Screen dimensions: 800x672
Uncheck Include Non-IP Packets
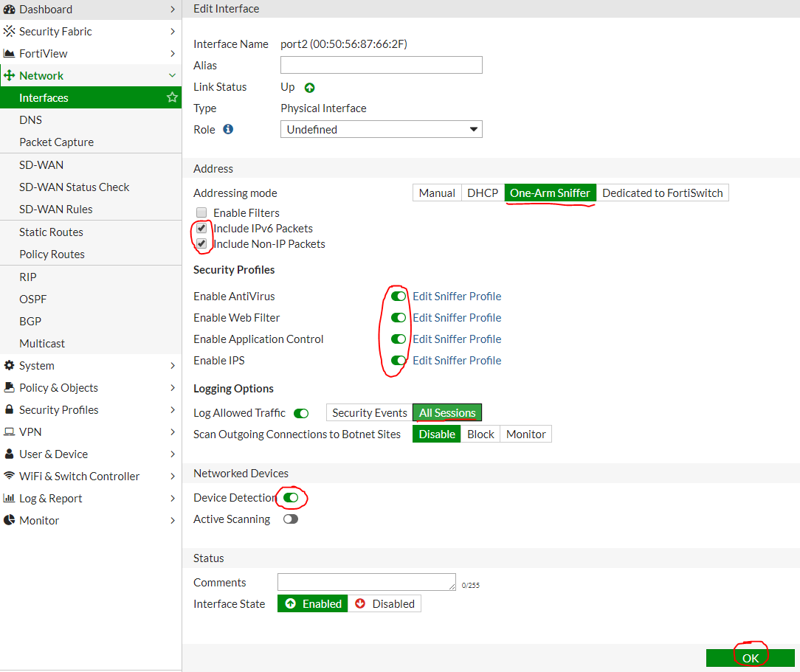(x=201, y=243)
